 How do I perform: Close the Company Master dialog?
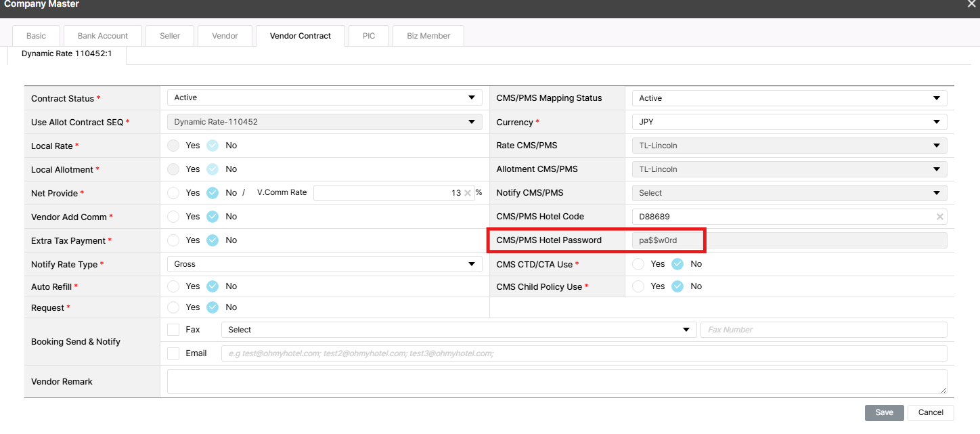tap(972, 4)
